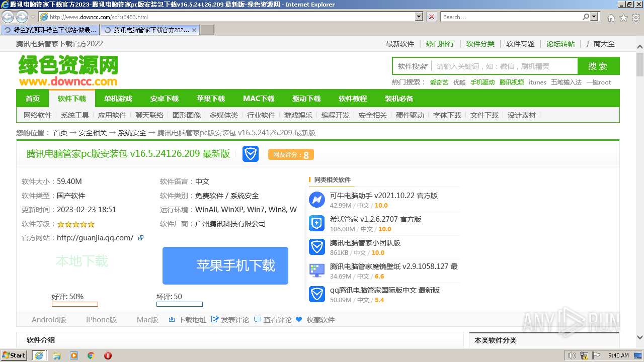Open the 热门排行 top link

coord(440,44)
